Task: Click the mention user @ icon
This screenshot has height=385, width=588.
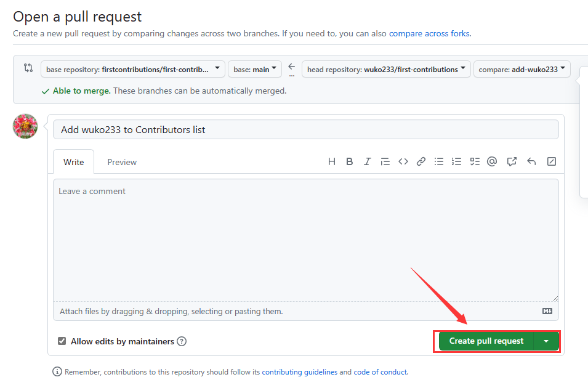Action: (492, 162)
